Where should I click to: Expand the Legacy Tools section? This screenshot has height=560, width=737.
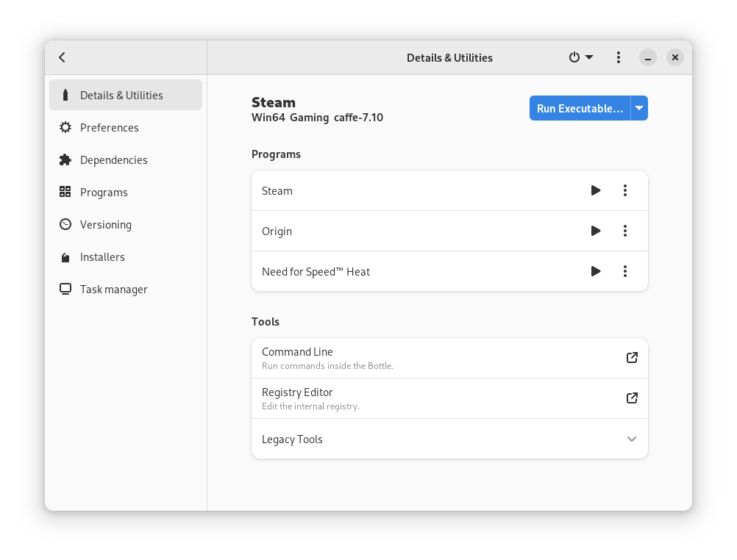click(x=632, y=439)
